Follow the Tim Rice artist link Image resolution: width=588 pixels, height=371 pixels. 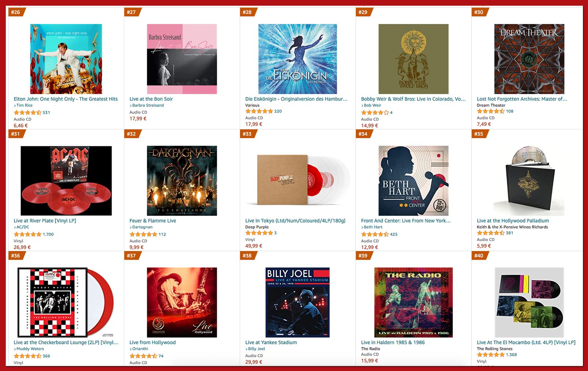point(24,105)
